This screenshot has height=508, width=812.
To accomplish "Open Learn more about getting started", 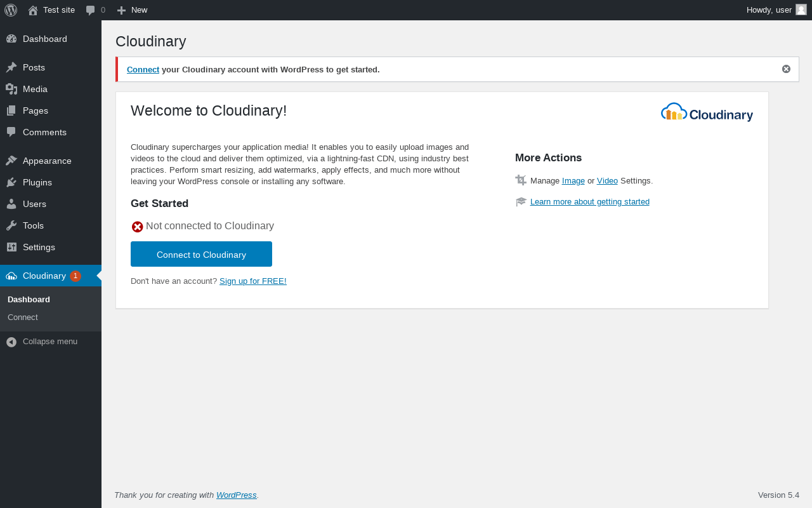I will (x=589, y=202).
